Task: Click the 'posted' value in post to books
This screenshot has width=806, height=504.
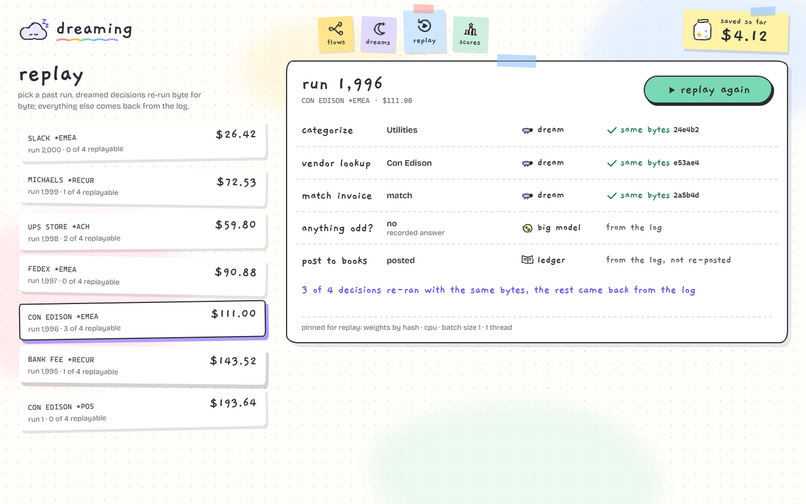Action: pos(400,261)
